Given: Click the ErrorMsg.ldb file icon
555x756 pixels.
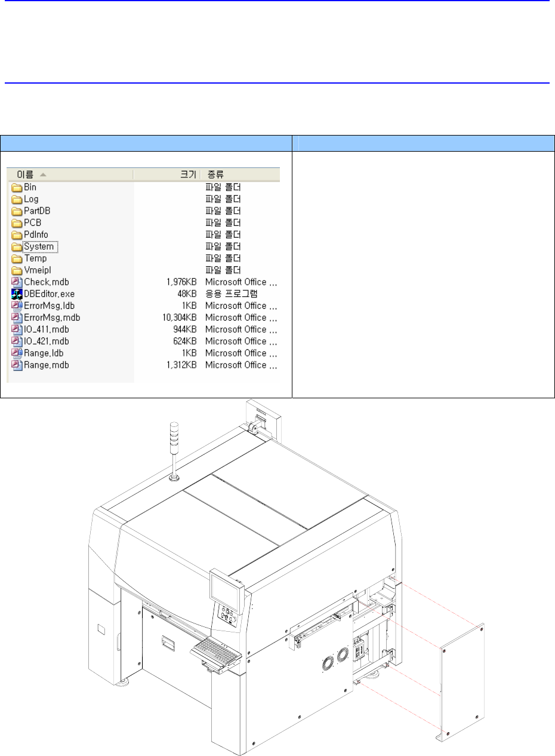Looking at the screenshot, I should point(17,306).
